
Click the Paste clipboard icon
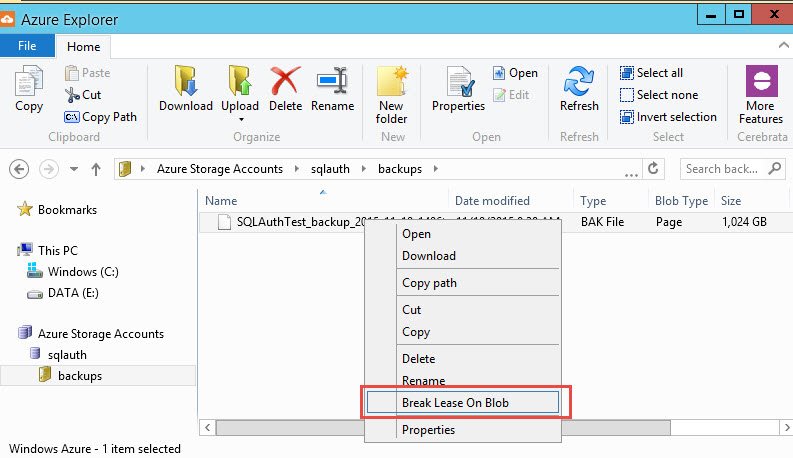[x=72, y=73]
